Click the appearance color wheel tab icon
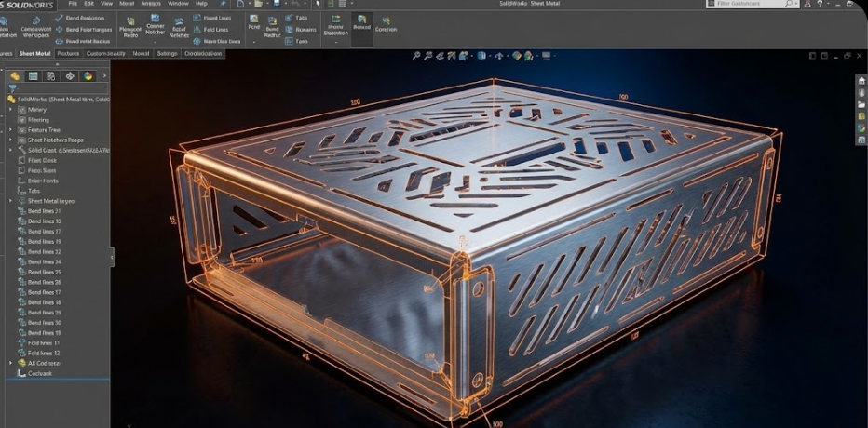Screen dimensions: 868x428 point(88,75)
